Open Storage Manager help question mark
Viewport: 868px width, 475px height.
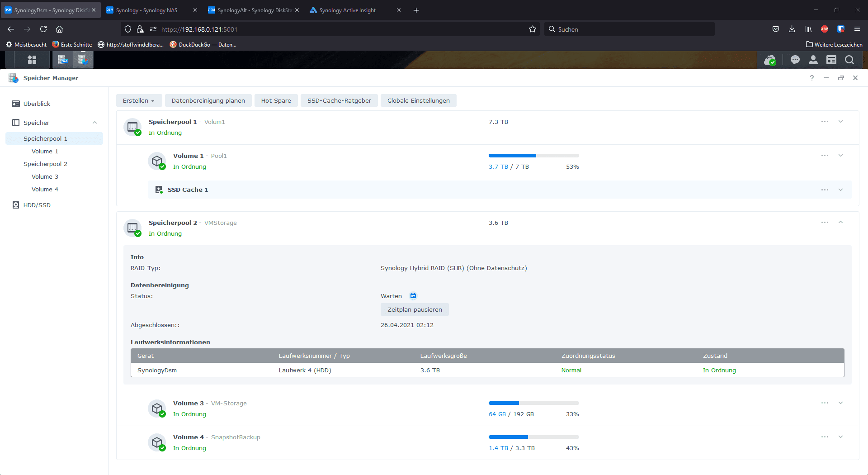point(812,78)
